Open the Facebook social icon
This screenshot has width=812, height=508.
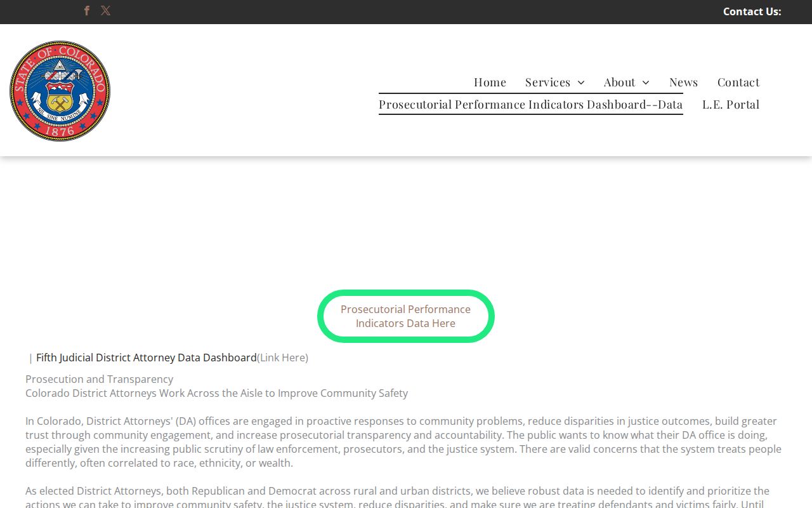click(87, 10)
